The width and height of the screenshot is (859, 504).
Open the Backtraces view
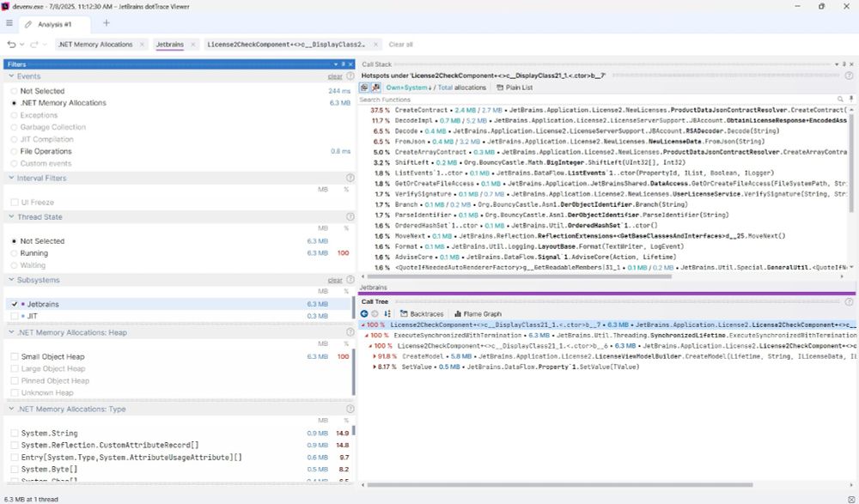coord(422,314)
